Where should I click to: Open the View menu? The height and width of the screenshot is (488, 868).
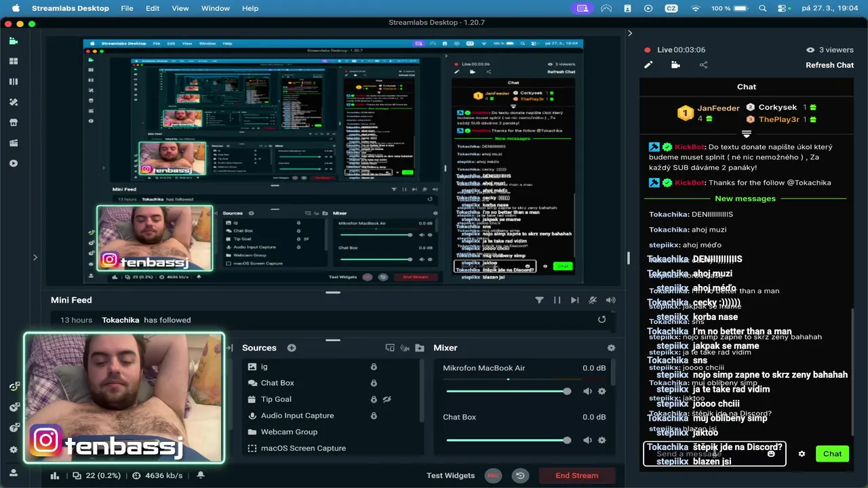coord(180,8)
